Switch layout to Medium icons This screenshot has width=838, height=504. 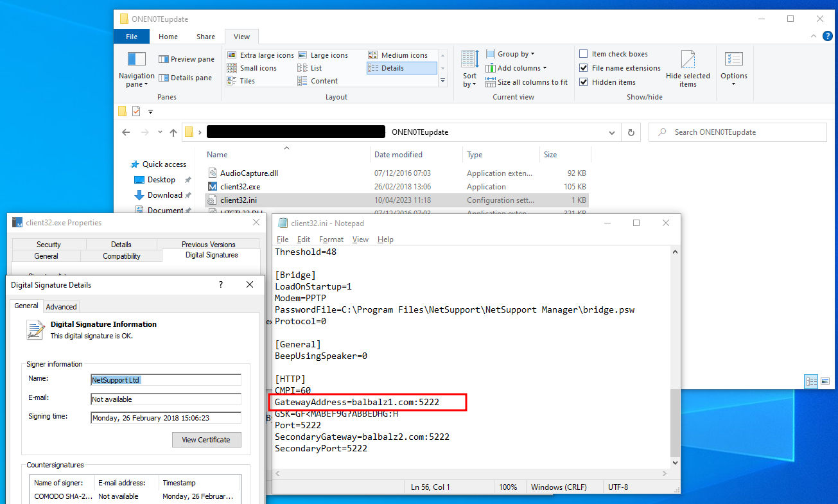(398, 55)
